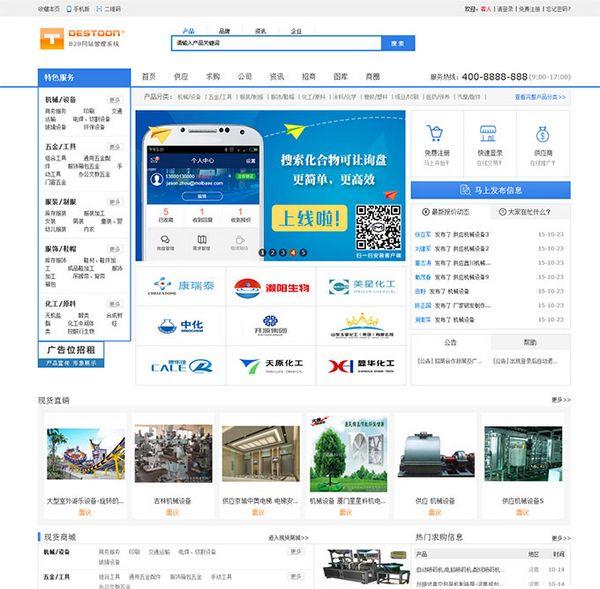
Task: Switch to 最新报价动态 tab
Action: (450, 212)
